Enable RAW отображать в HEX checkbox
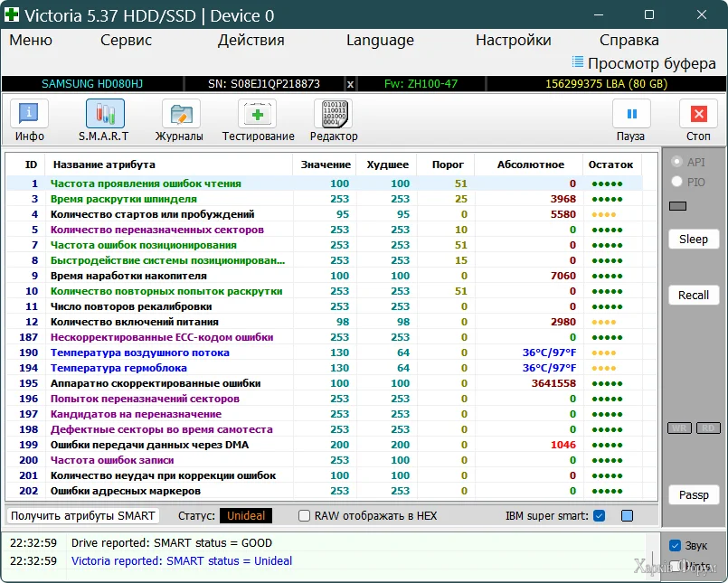This screenshot has width=728, height=583. click(x=305, y=516)
